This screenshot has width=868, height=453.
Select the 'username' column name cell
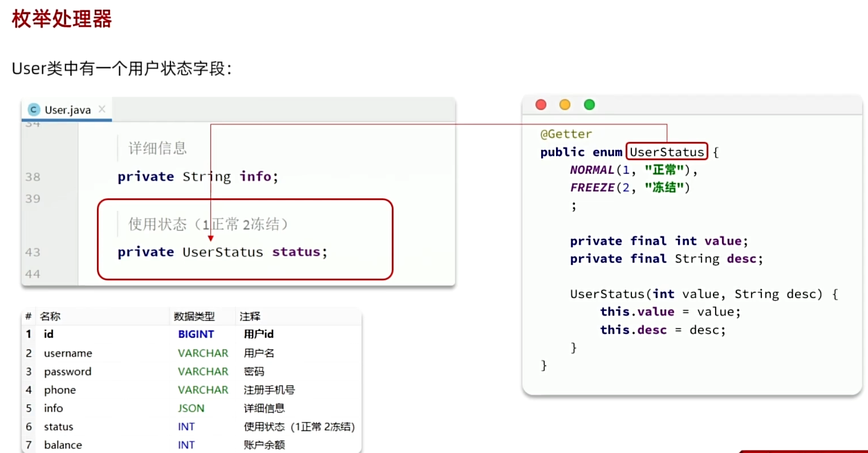[68, 353]
